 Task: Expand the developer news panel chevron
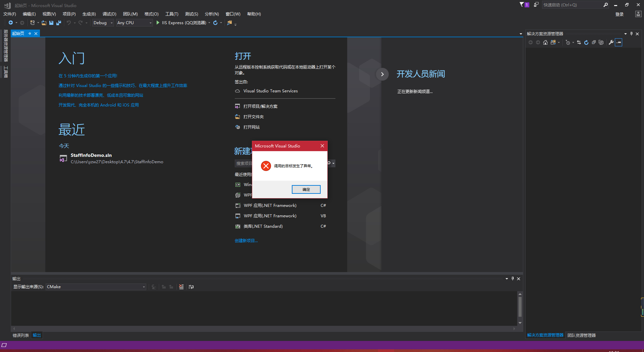pos(382,74)
